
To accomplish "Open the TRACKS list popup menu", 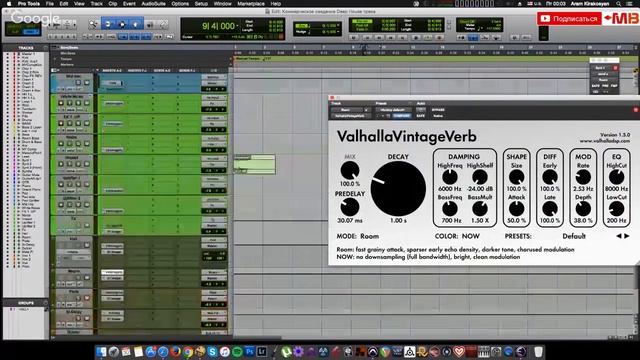I will point(45,48).
